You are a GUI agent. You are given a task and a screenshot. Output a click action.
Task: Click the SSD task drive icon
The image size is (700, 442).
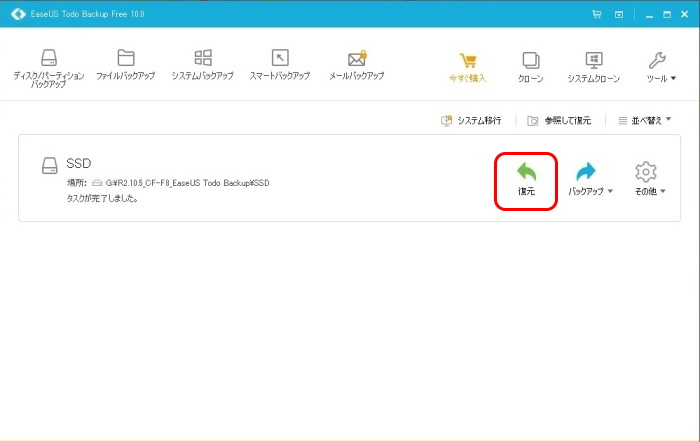(x=50, y=166)
